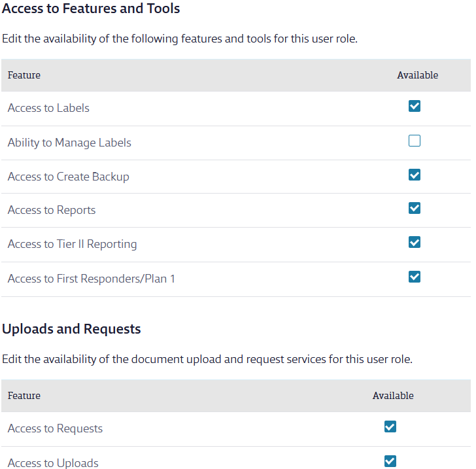
Task: Uncheck Access to Reports availability
Action: (414, 208)
